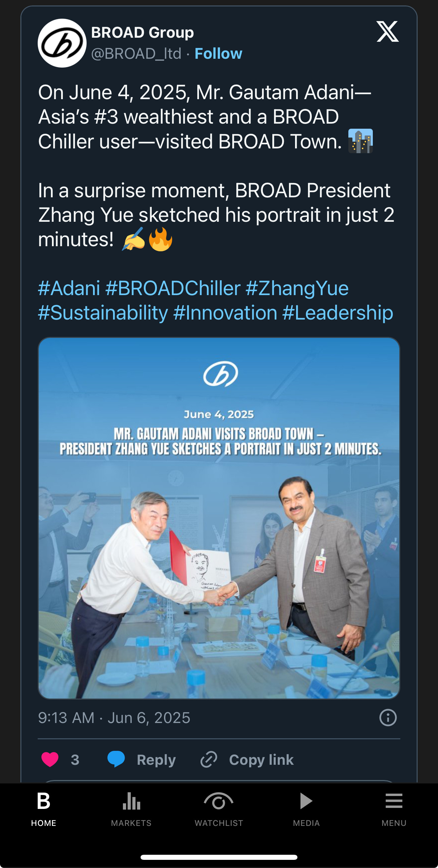Open the #Leadership hashtag
438x868 pixels.
pyautogui.click(x=338, y=313)
